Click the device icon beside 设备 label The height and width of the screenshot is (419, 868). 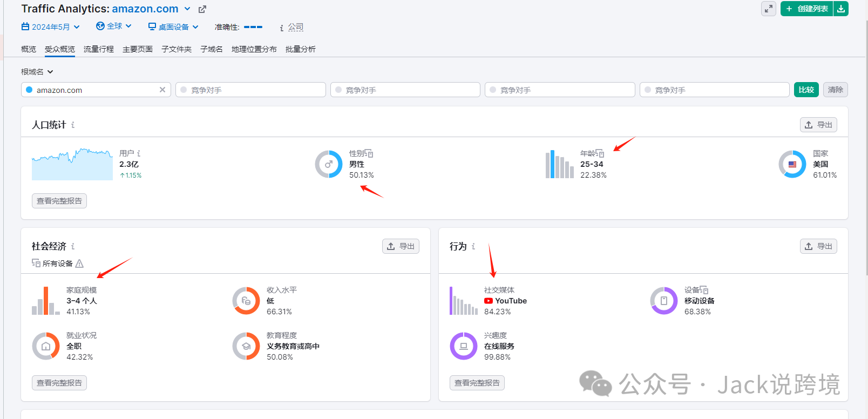click(x=704, y=290)
